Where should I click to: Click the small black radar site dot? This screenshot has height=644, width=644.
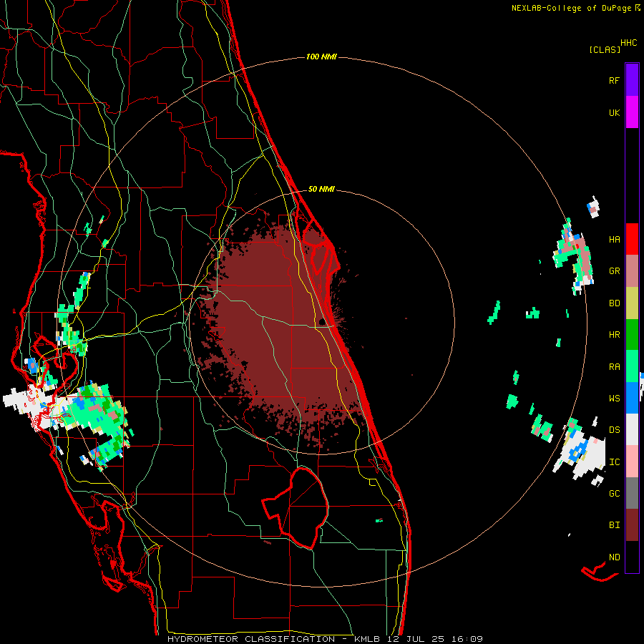click(x=321, y=321)
